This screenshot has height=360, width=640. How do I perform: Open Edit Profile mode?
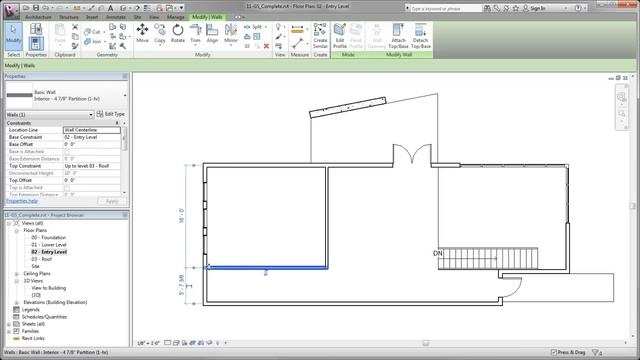pyautogui.click(x=340, y=36)
